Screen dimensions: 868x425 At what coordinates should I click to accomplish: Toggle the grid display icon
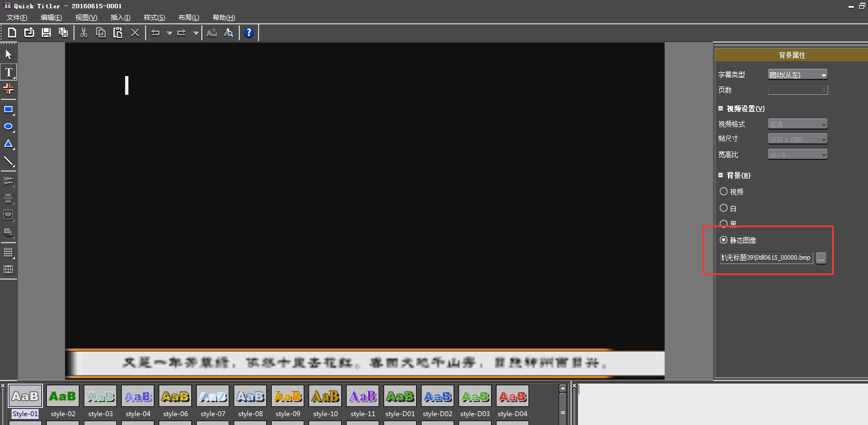click(x=8, y=252)
